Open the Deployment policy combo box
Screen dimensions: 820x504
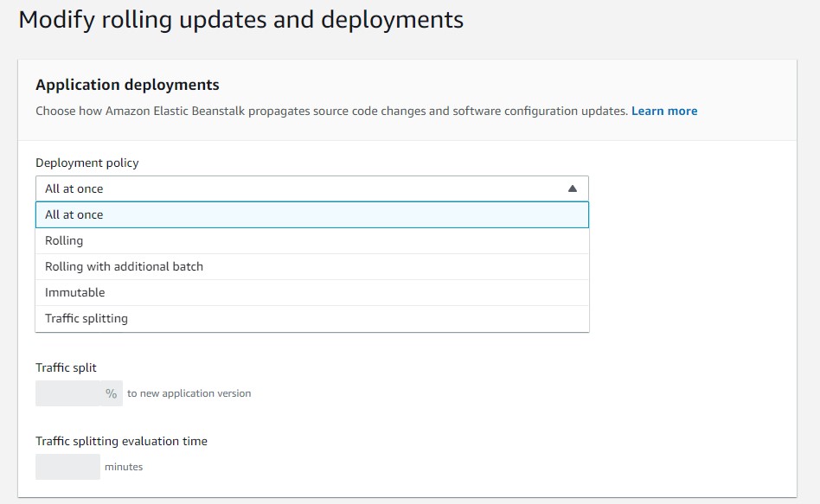(x=312, y=188)
